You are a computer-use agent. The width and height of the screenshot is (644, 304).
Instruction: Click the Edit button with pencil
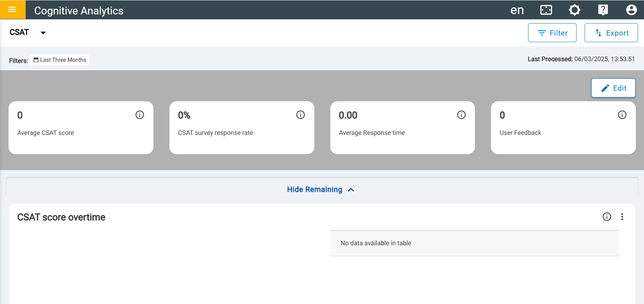point(613,88)
